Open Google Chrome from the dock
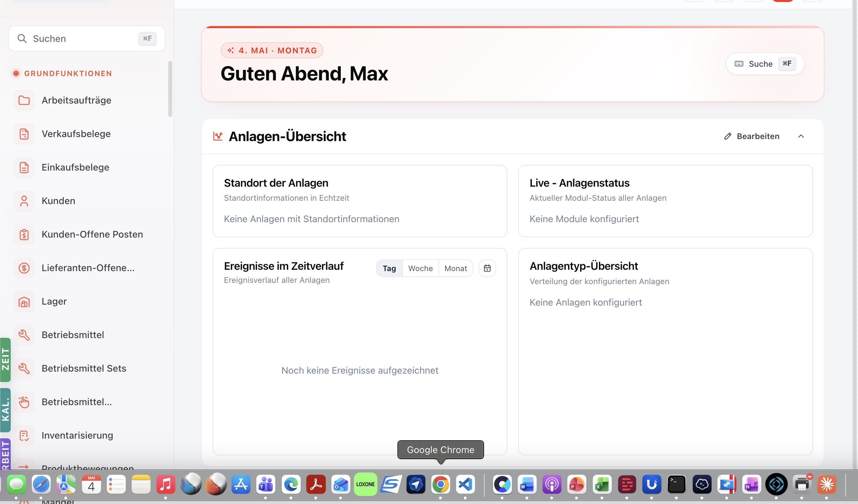 click(x=441, y=484)
